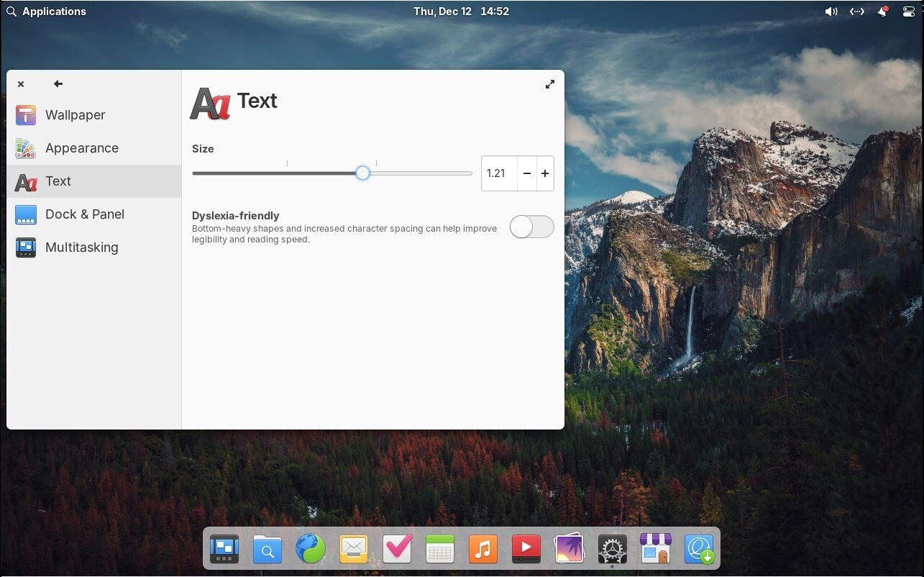
Task: Go back using the back arrow
Action: coord(58,84)
